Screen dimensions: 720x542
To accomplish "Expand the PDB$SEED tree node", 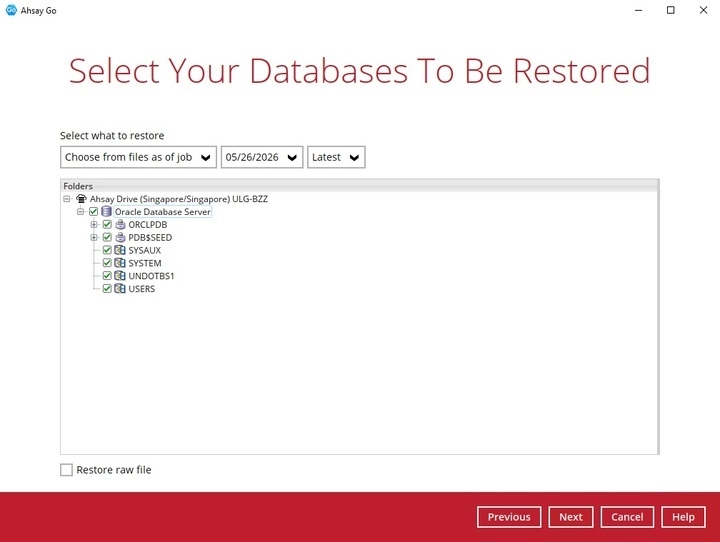I will (x=94, y=237).
